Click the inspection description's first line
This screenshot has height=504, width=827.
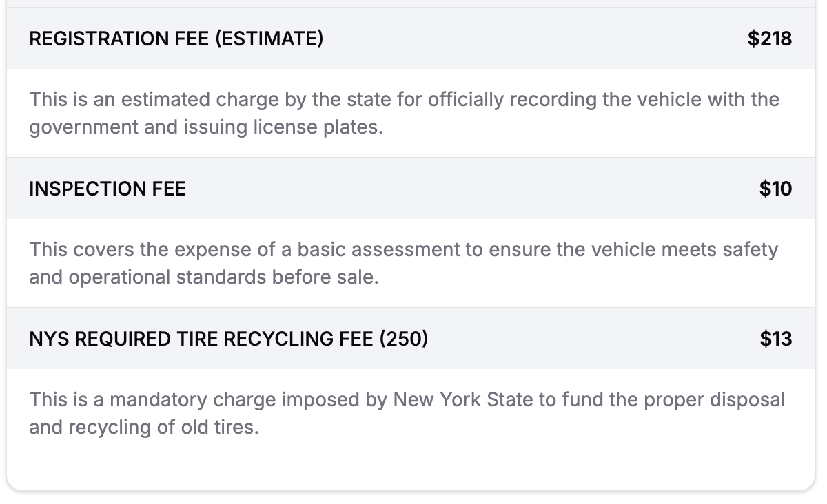coord(403,249)
